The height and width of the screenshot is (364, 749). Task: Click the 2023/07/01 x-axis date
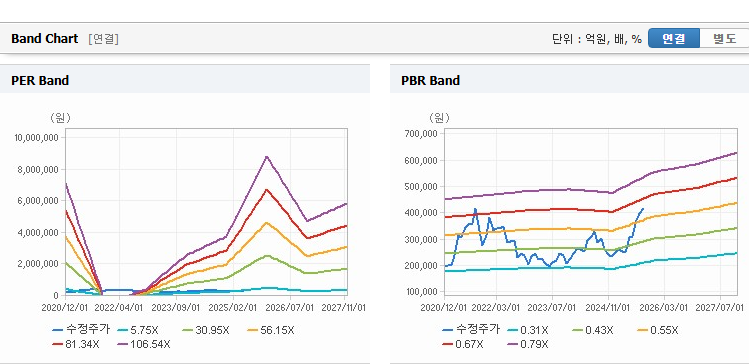pos(553,308)
